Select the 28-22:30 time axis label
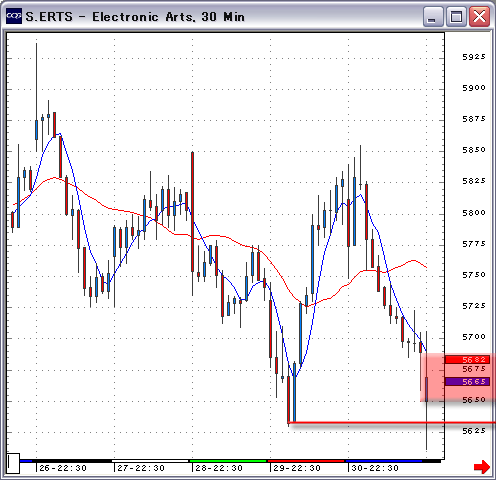496x480 pixels. tap(219, 468)
